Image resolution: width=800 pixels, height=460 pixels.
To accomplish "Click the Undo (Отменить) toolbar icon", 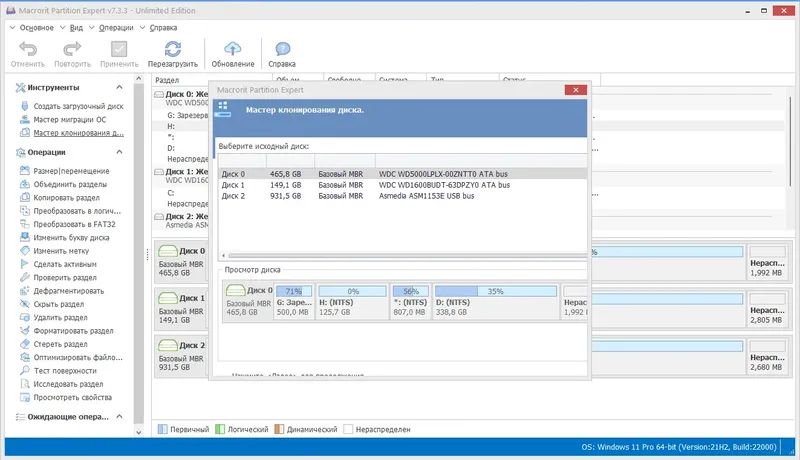I will point(28,49).
